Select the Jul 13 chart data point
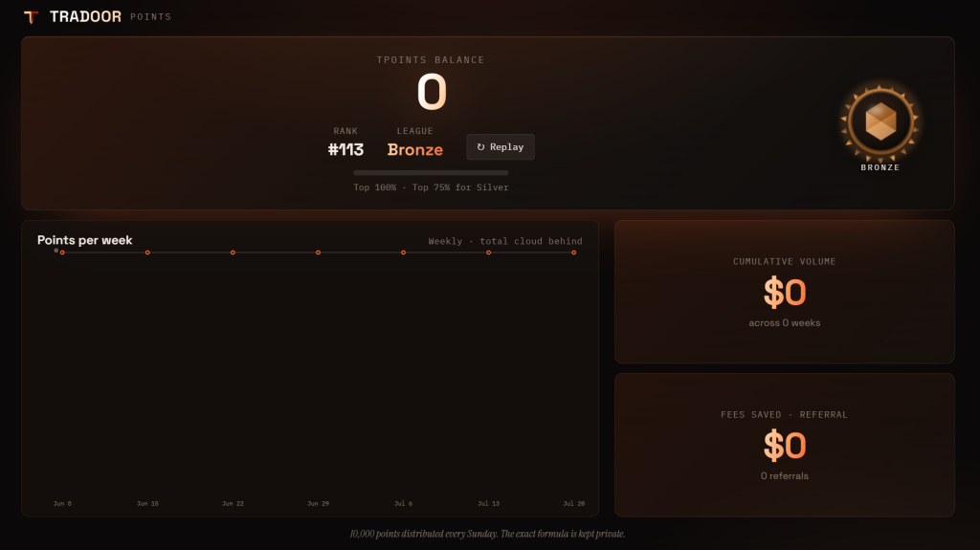Viewport: 980px width, 550px height. pyautogui.click(x=489, y=253)
